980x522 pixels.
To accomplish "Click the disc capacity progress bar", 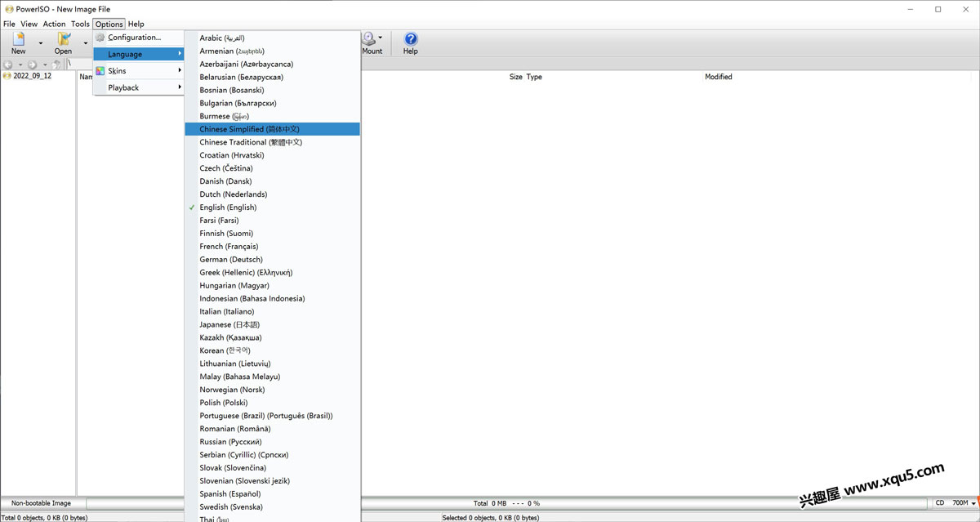I will coord(508,503).
